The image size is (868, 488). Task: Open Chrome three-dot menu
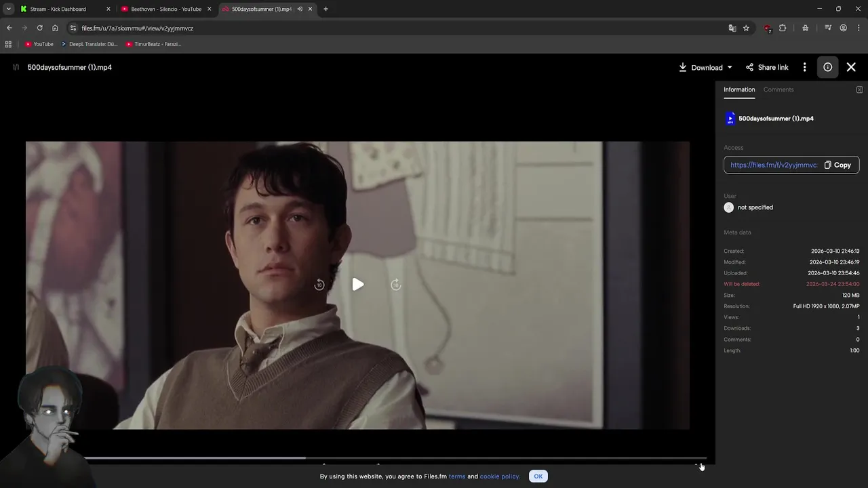coord(858,28)
